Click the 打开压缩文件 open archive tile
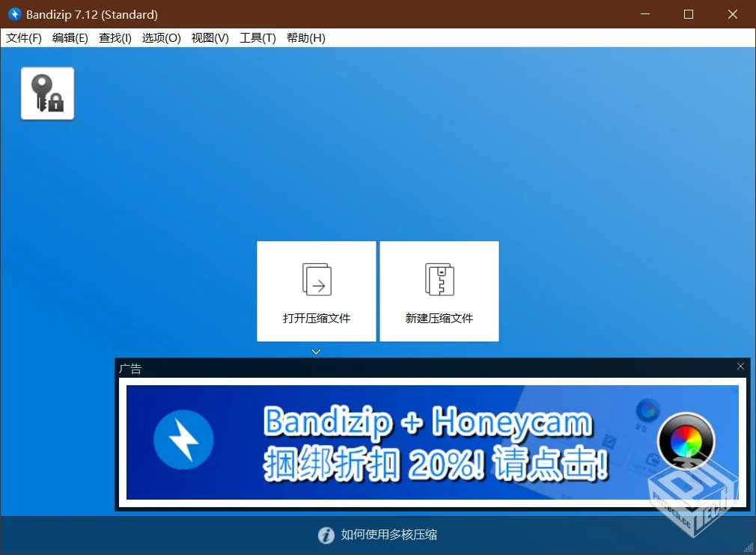The width and height of the screenshot is (756, 555). click(317, 291)
